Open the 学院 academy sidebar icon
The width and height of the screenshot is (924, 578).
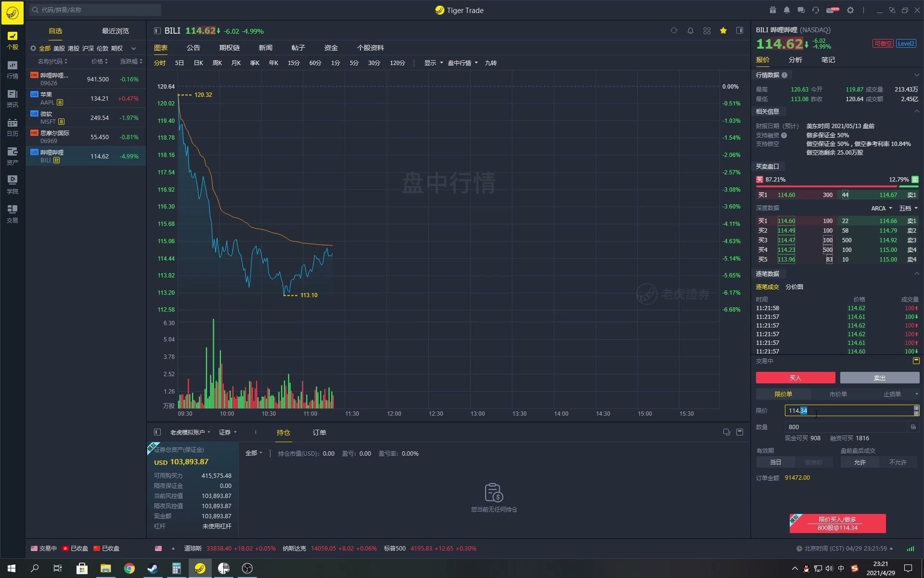(13, 185)
